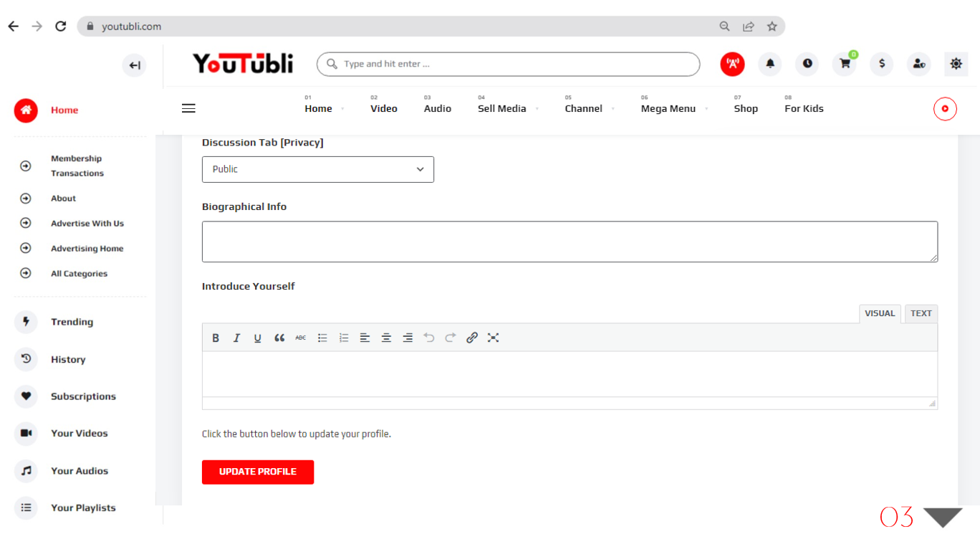Expand the Sell Media nav dropdown arrow

(x=537, y=109)
